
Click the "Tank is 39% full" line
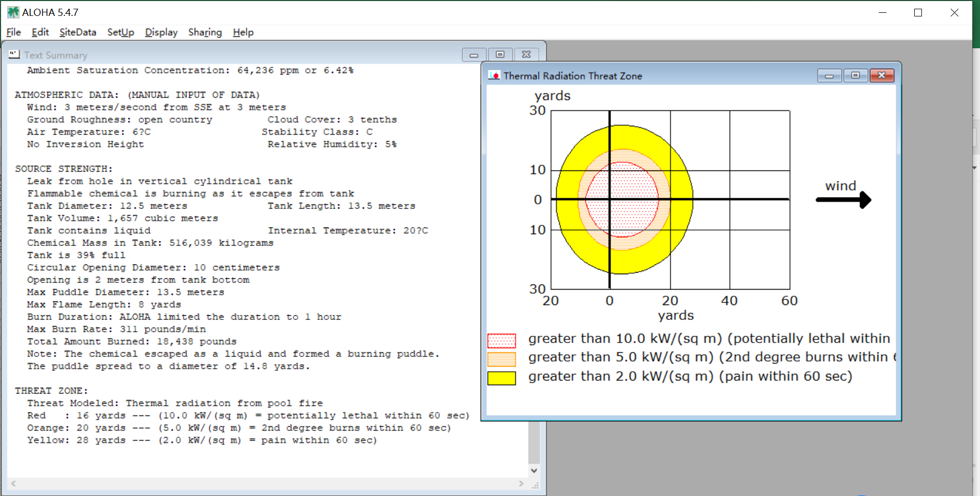click(x=76, y=255)
